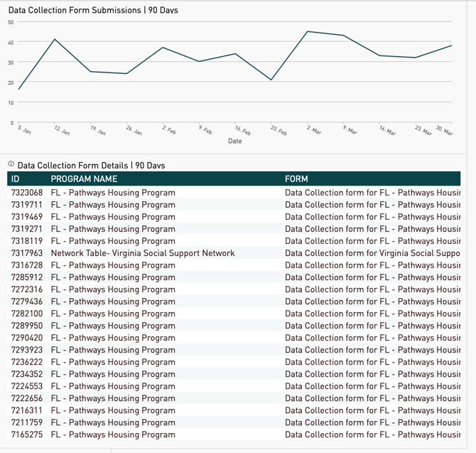Click the 30 Mar data point on chart
476x453 pixels.
(x=451, y=46)
